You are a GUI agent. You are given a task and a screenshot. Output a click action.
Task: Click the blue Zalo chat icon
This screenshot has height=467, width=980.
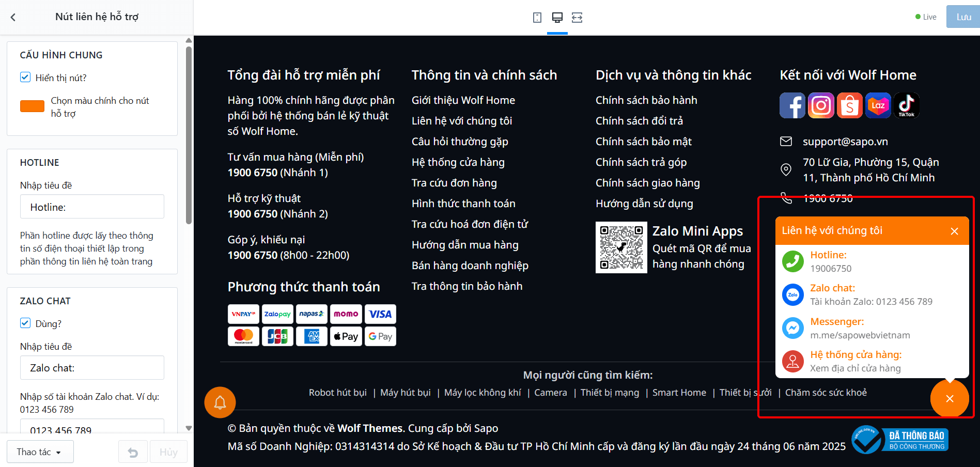click(793, 294)
